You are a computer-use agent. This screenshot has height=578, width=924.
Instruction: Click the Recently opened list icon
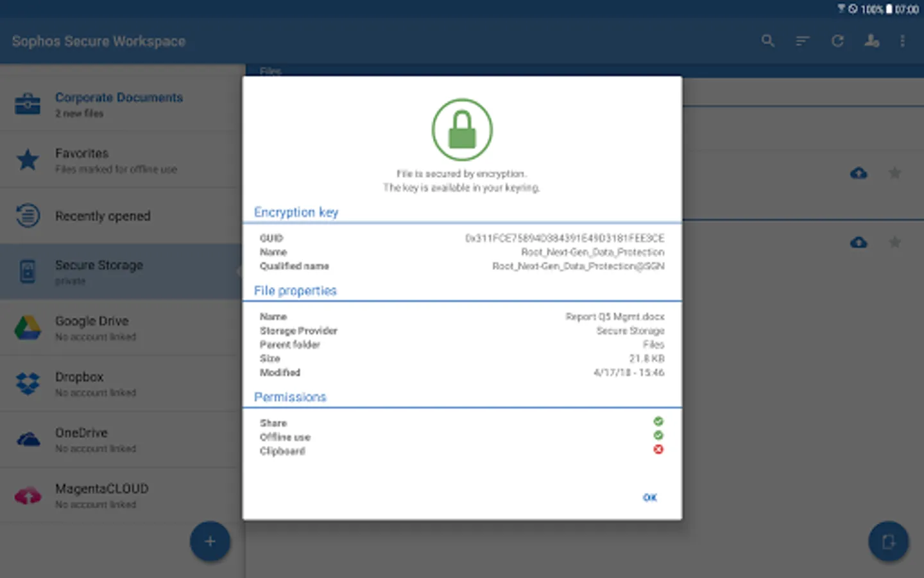28,215
